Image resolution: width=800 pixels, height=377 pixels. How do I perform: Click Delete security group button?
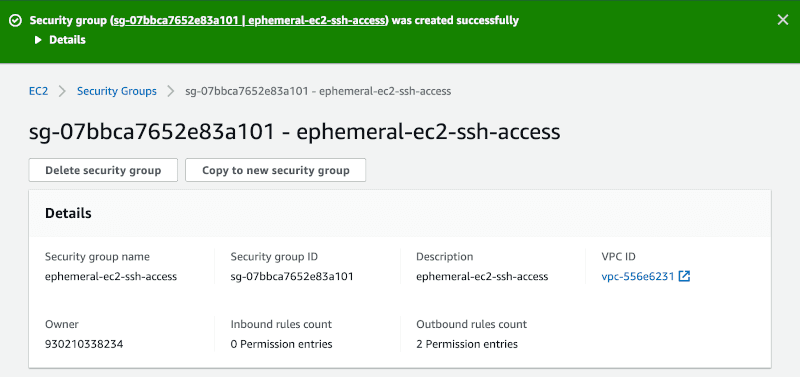[103, 170]
